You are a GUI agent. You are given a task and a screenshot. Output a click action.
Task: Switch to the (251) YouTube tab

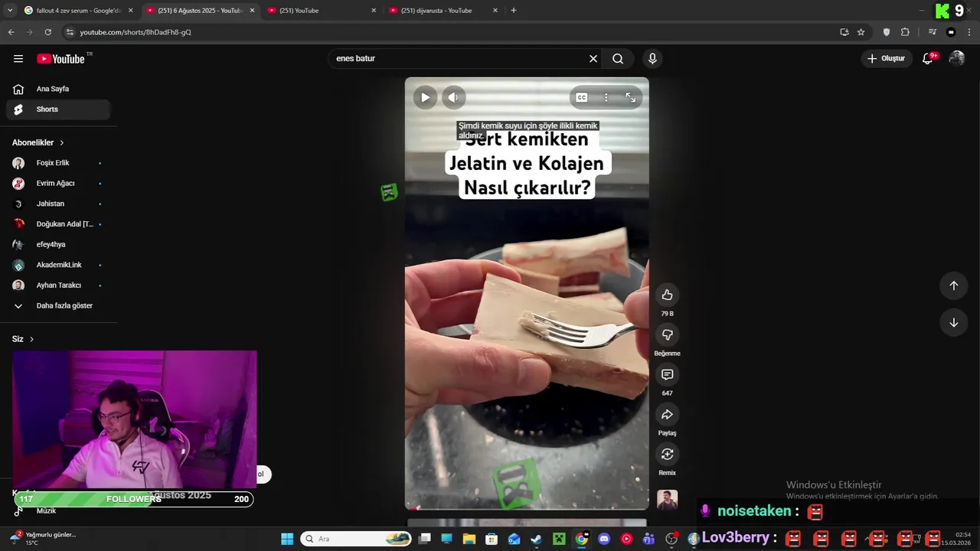tap(322, 10)
